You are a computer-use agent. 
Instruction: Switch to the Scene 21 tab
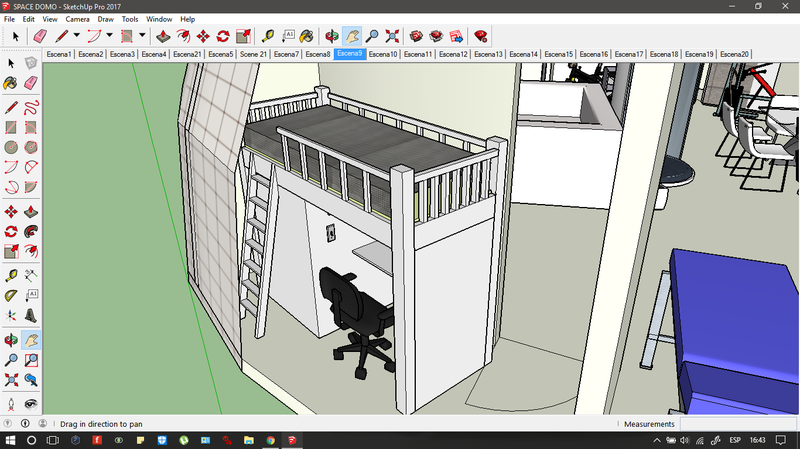[253, 54]
